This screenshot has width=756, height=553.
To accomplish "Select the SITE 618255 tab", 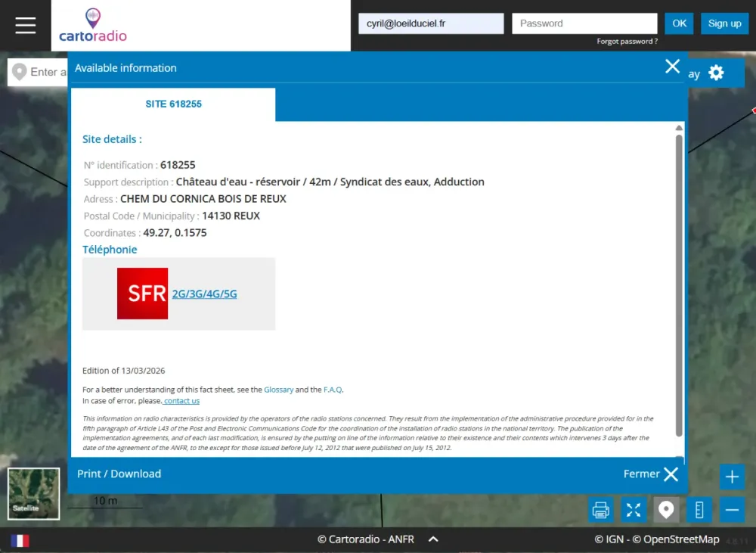I will 174,104.
